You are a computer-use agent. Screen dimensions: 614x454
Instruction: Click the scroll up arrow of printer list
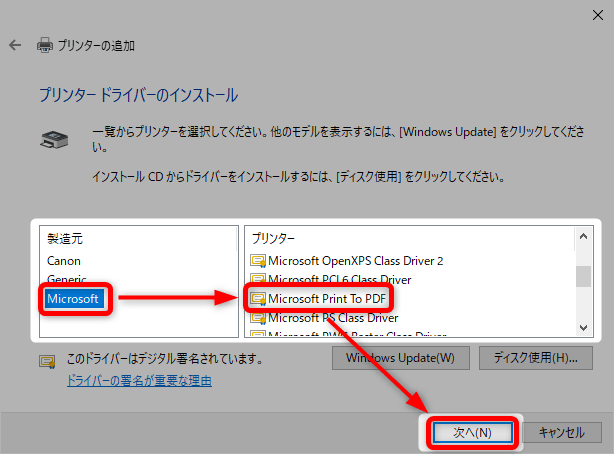[x=583, y=236]
